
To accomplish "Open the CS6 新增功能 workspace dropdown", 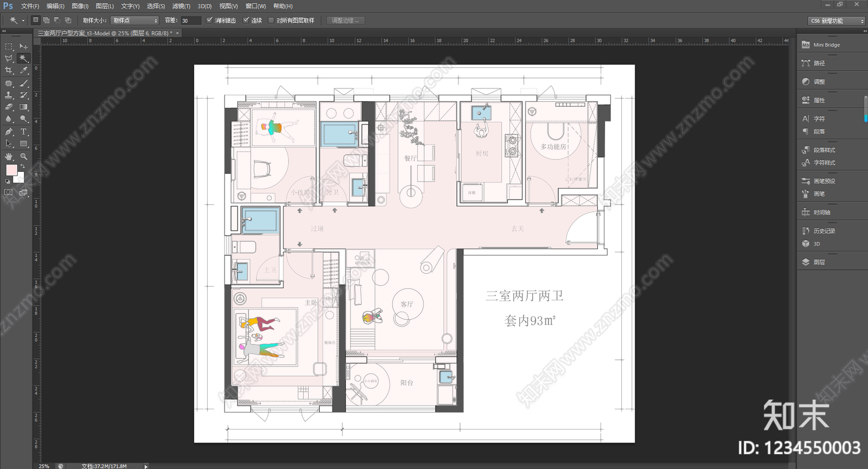I will click(836, 21).
